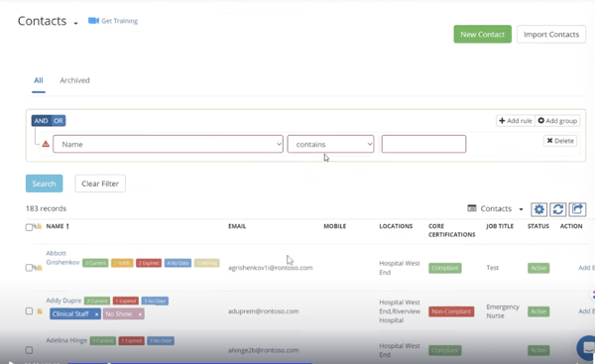Click the green New Contact button
Viewport: 595px width, 364px height.
click(482, 34)
